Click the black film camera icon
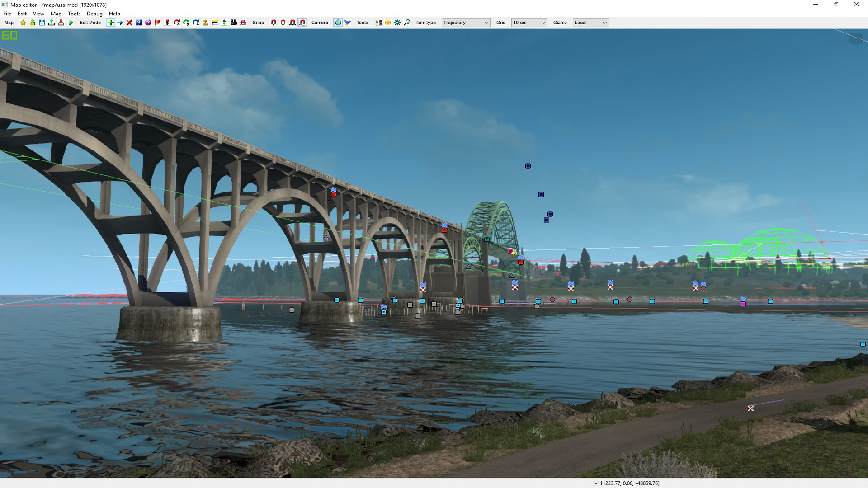The image size is (868, 488). 234,23
